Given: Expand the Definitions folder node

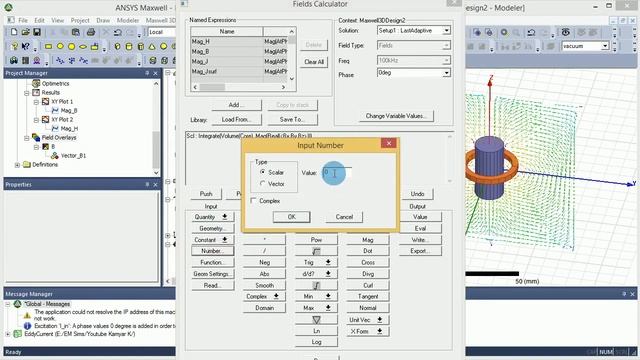Looking at the screenshot, I should [17, 165].
